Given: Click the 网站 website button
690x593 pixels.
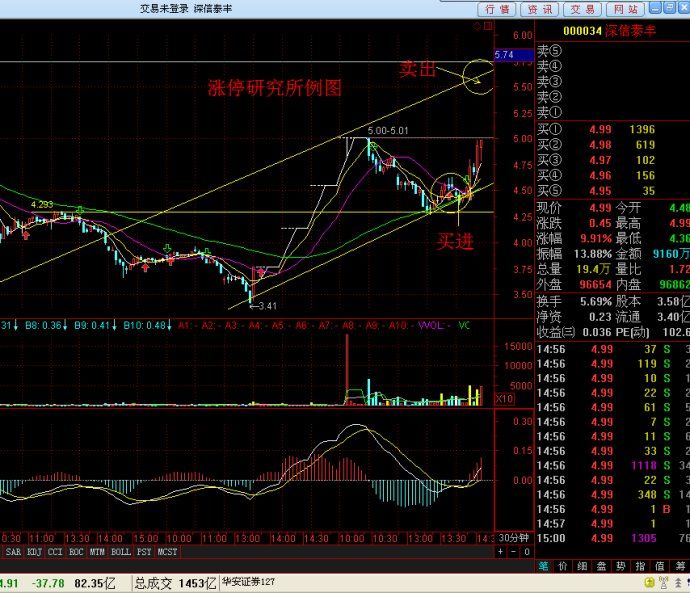Looking at the screenshot, I should pyautogui.click(x=627, y=9).
